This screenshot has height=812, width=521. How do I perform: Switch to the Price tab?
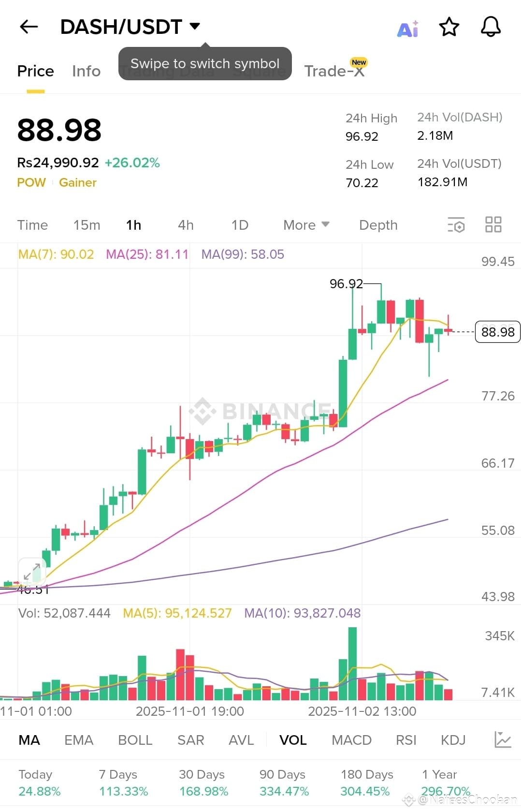(35, 71)
